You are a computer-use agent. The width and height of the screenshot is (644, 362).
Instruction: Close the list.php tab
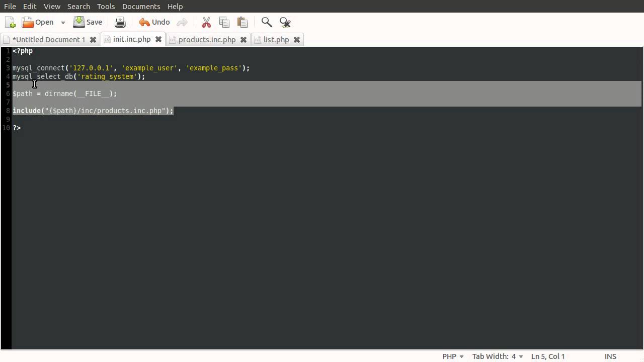297,40
